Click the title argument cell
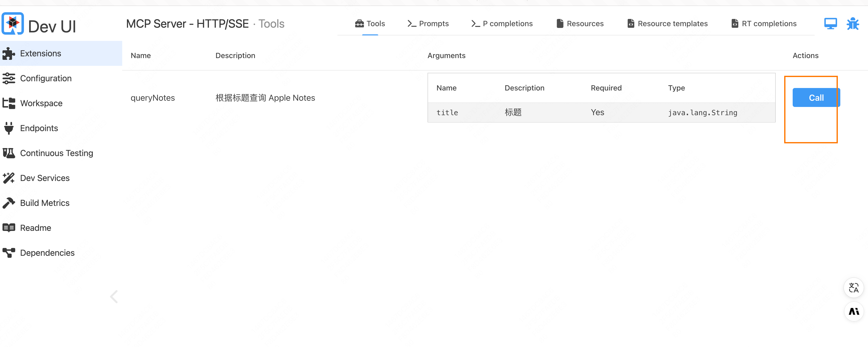Image resolution: width=868 pixels, height=347 pixels. coord(447,112)
